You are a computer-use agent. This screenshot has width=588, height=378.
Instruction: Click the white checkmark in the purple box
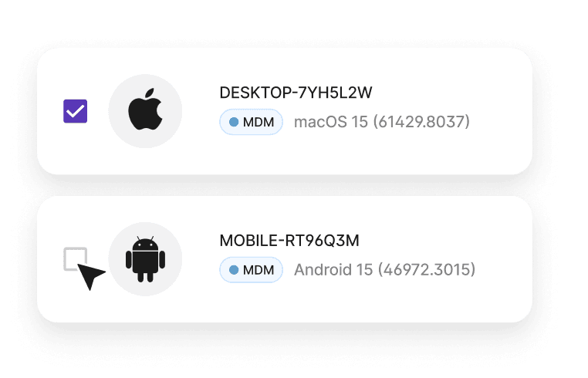(76, 111)
